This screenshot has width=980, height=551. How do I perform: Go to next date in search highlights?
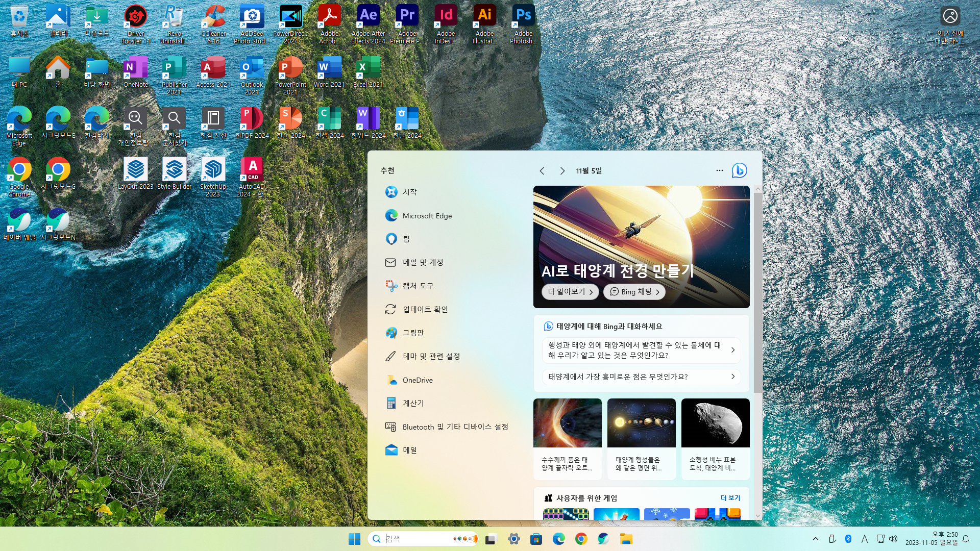562,171
